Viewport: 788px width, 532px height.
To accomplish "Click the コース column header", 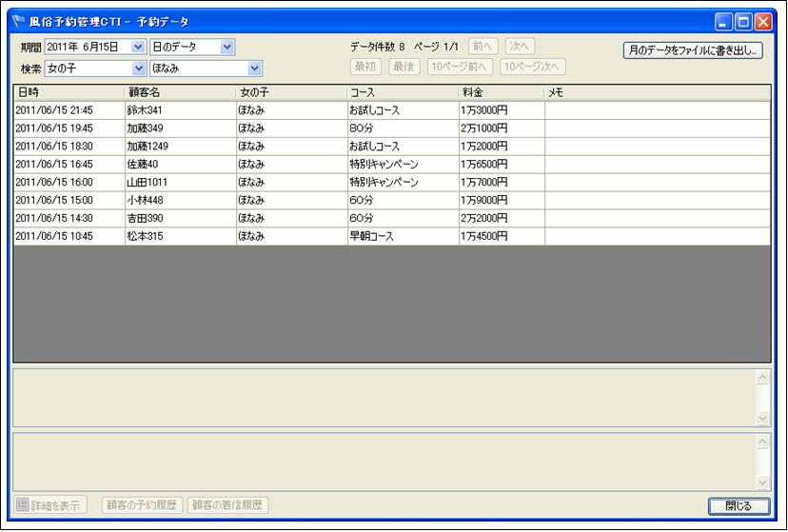I will [x=403, y=92].
